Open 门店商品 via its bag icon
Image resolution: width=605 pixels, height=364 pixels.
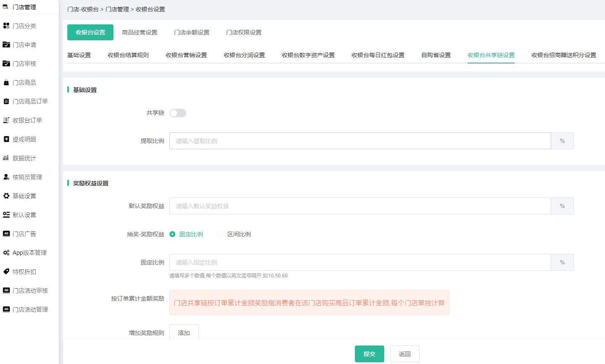point(6,82)
